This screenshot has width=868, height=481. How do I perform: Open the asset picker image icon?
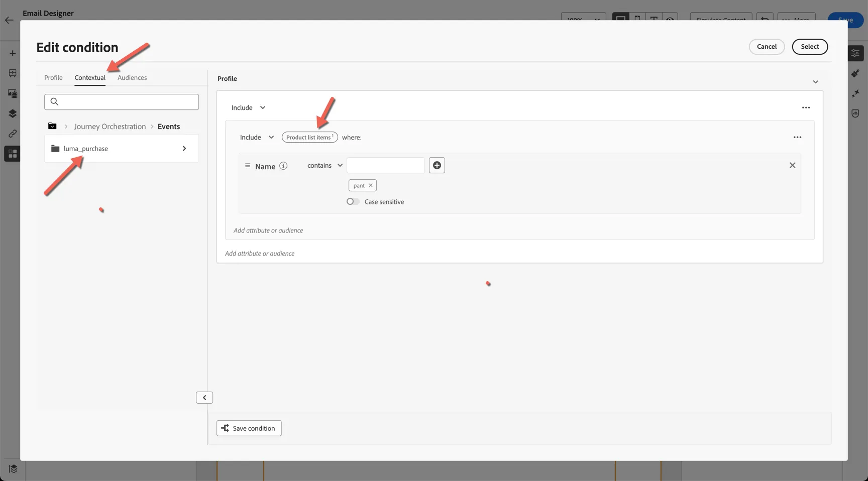point(13,93)
